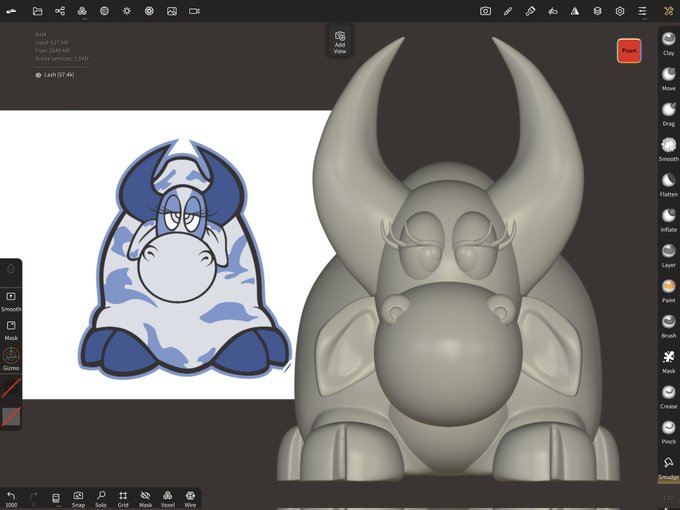Redo the undone action
This screenshot has width=680, height=510.
pos(33,499)
